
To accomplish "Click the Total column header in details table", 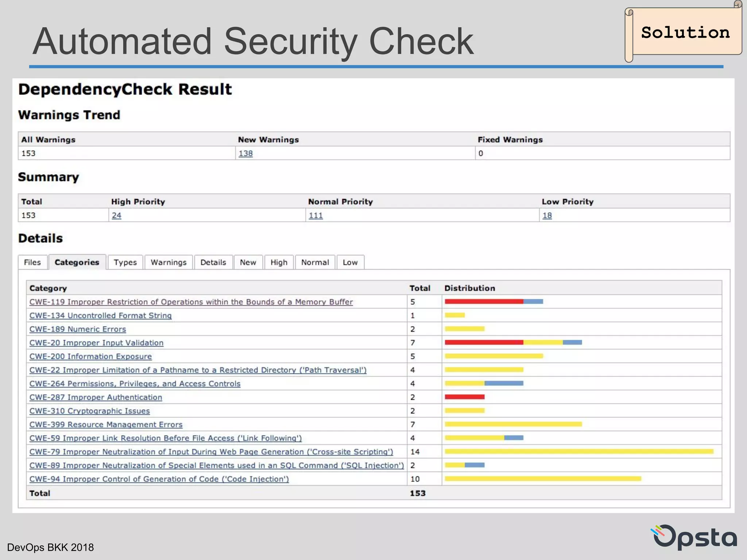I will tap(420, 288).
